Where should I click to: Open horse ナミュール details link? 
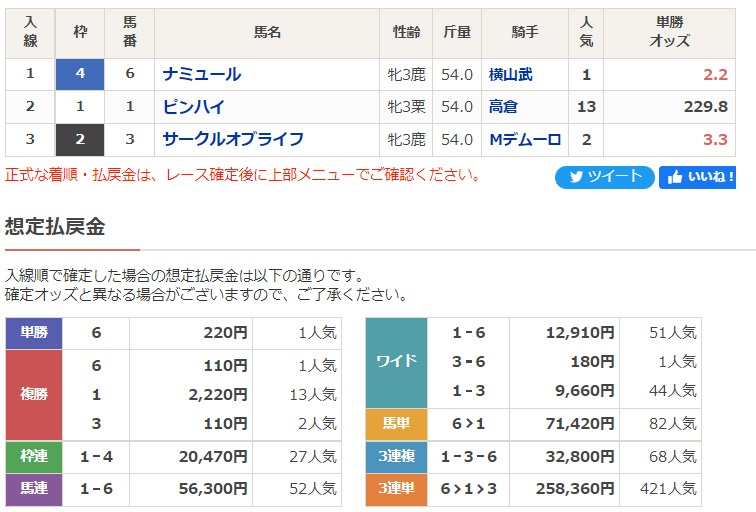[x=202, y=74]
